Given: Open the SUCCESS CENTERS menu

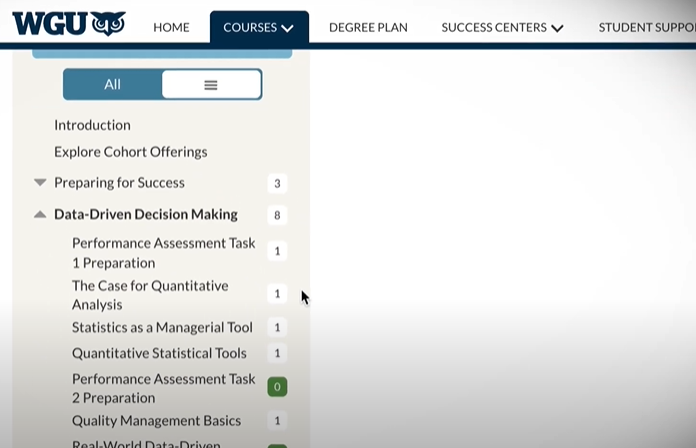Looking at the screenshot, I should tap(502, 28).
